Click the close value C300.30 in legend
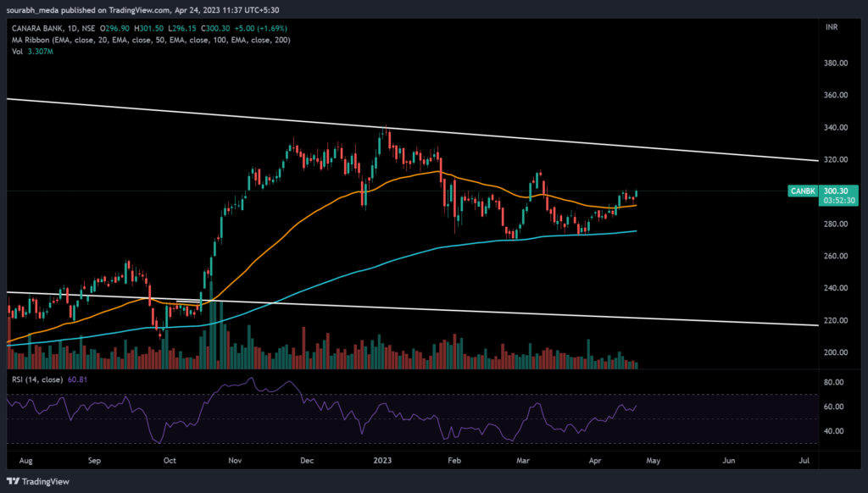This screenshot has height=493, width=868. pos(216,28)
